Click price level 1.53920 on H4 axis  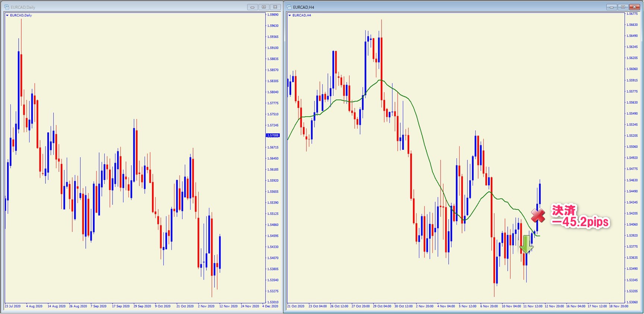coord(632,235)
